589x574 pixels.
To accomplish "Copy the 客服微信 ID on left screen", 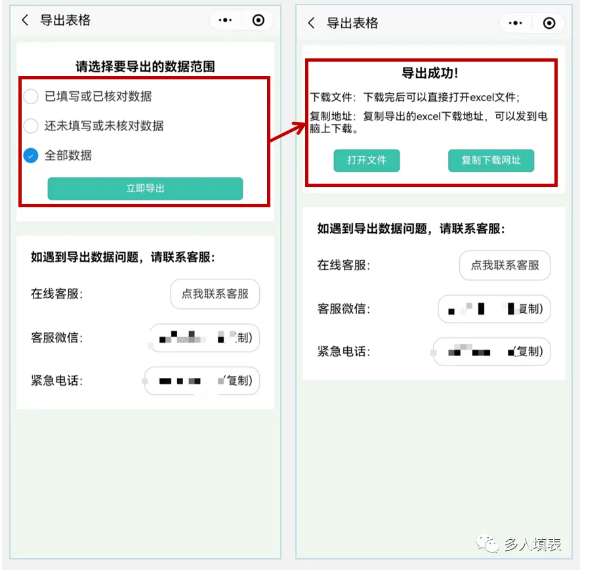I will tap(204, 338).
